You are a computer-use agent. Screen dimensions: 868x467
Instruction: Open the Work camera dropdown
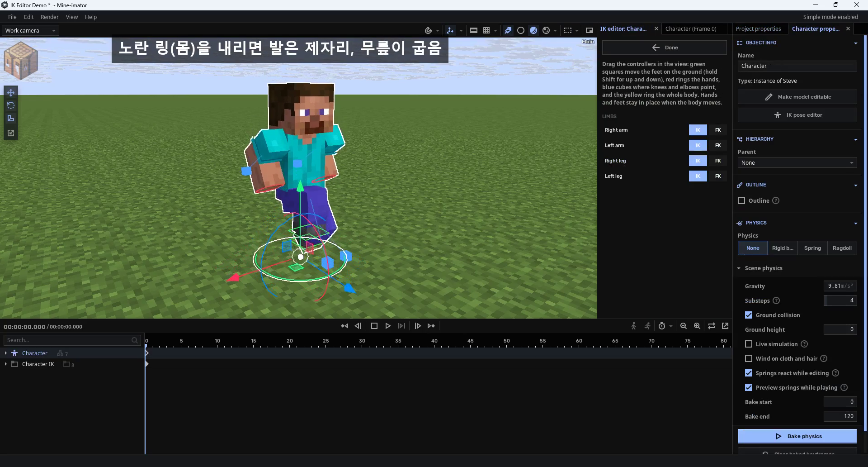pyautogui.click(x=30, y=30)
